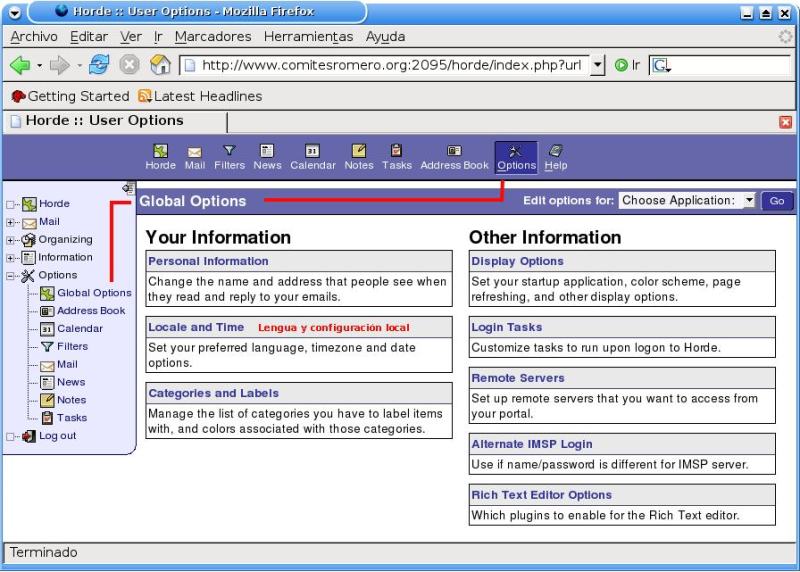Open the Calendar icon in top toolbar
This screenshot has width=800, height=572.
[312, 152]
